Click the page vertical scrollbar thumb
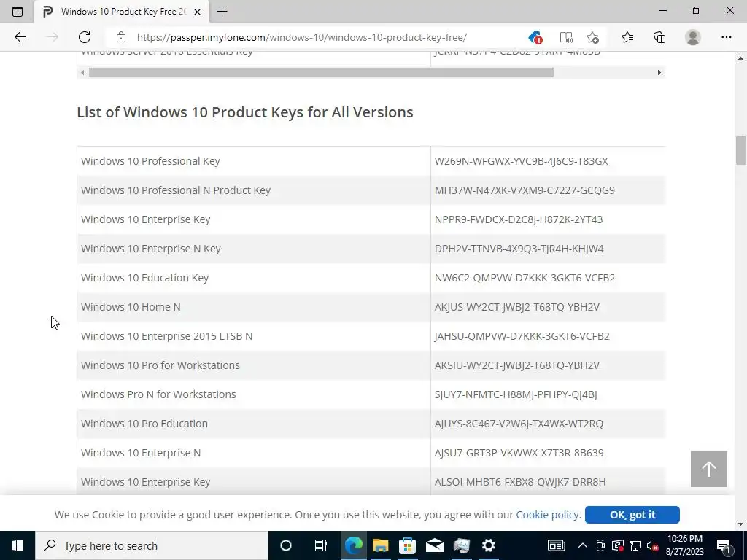This screenshot has width=747, height=560. click(x=740, y=150)
